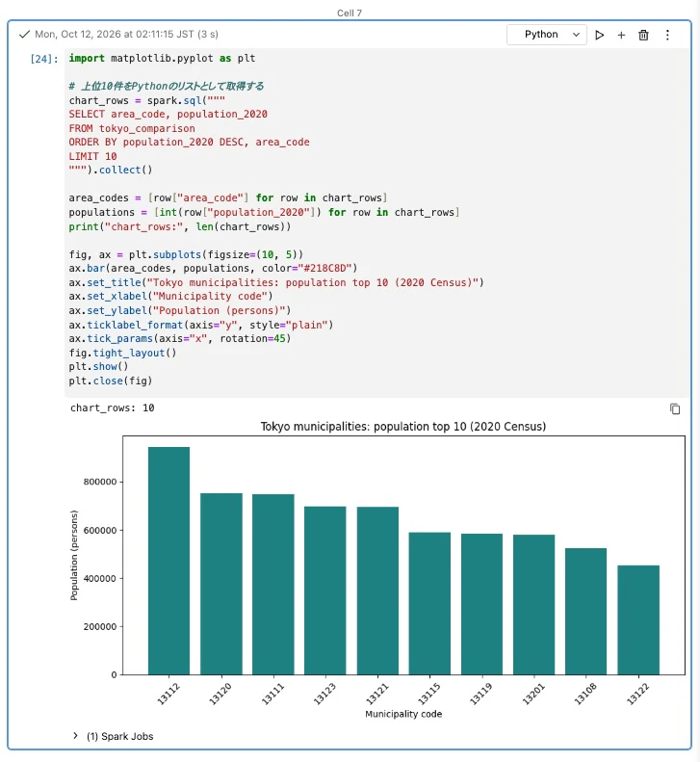Click the [24] execution count label
The height and width of the screenshot is (762, 700).
click(43, 59)
